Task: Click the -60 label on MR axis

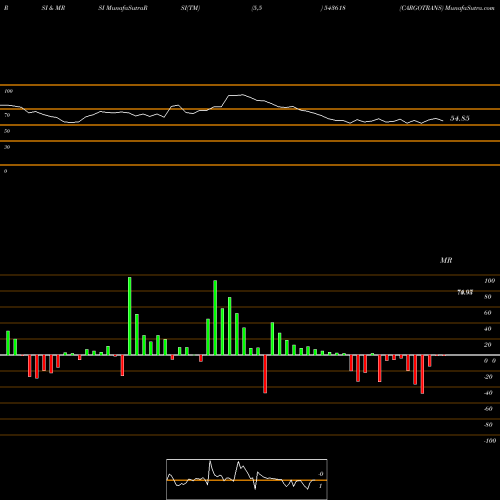Action: tap(488, 409)
